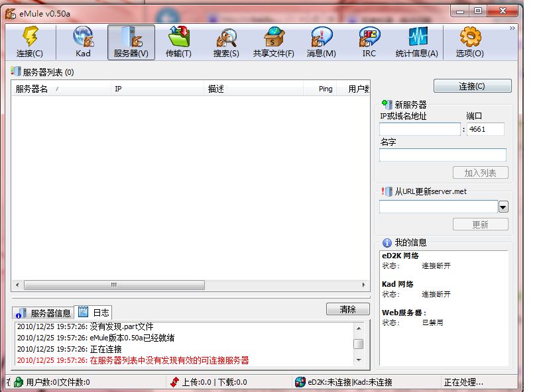The width and height of the screenshot is (543, 392).
Task: Click the new server (新服务器) group icon
Action: tap(387, 104)
